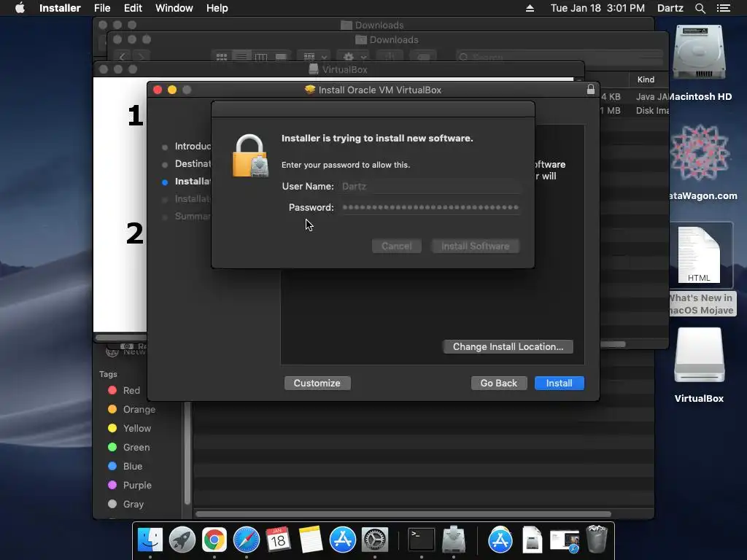The width and height of the screenshot is (747, 560).
Task: Click the Summary step in installer sidebar
Action: 193,216
